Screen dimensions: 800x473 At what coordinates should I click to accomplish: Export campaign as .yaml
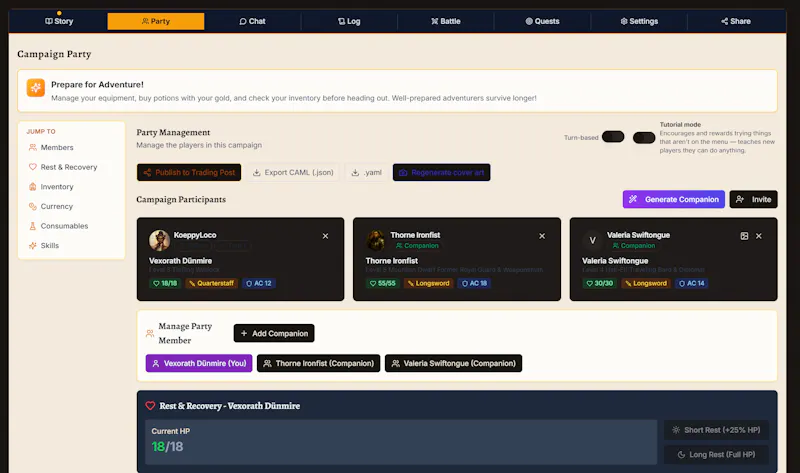tap(366, 172)
